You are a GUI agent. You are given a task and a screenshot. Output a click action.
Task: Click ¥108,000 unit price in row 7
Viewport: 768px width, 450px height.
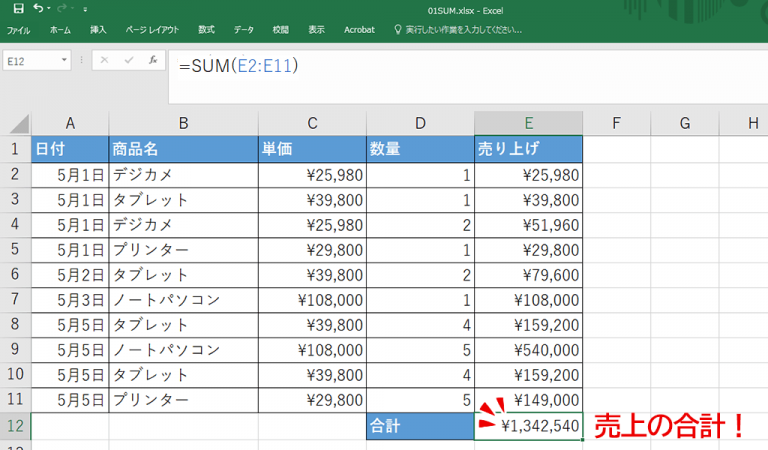tap(312, 300)
